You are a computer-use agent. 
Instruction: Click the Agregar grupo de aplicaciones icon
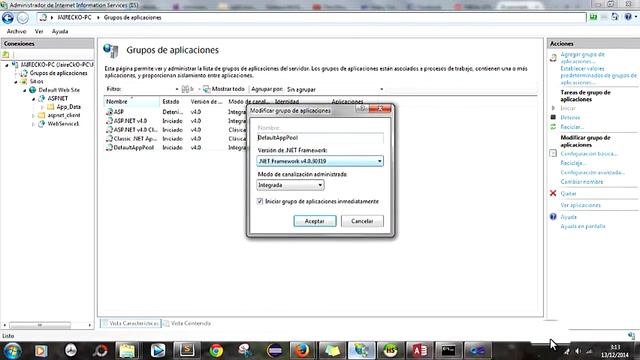click(x=553, y=58)
